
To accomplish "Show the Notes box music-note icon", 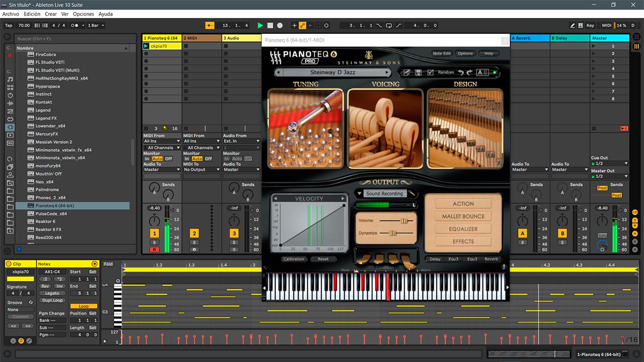I will pyautogui.click(x=21, y=341).
